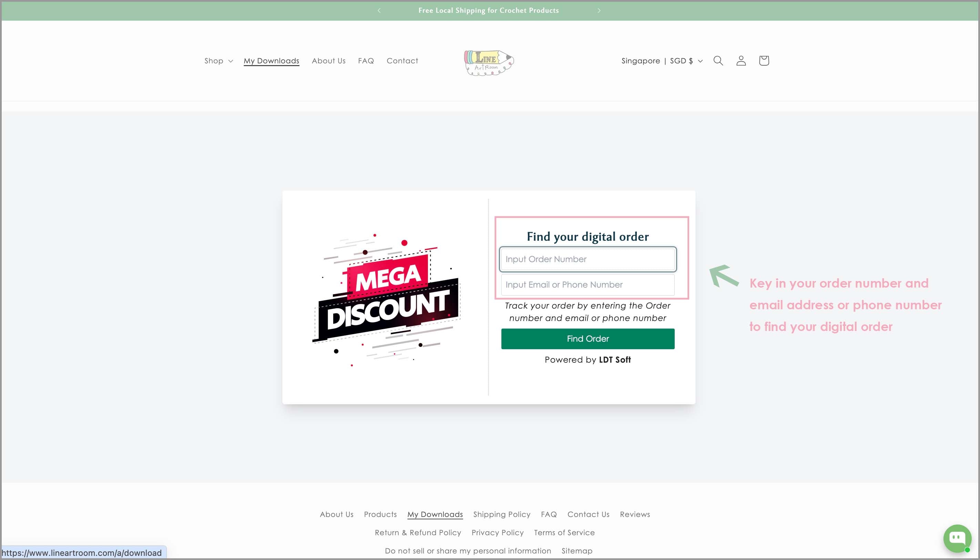This screenshot has height=560, width=980.
Task: Click the account login person icon
Action: point(741,61)
